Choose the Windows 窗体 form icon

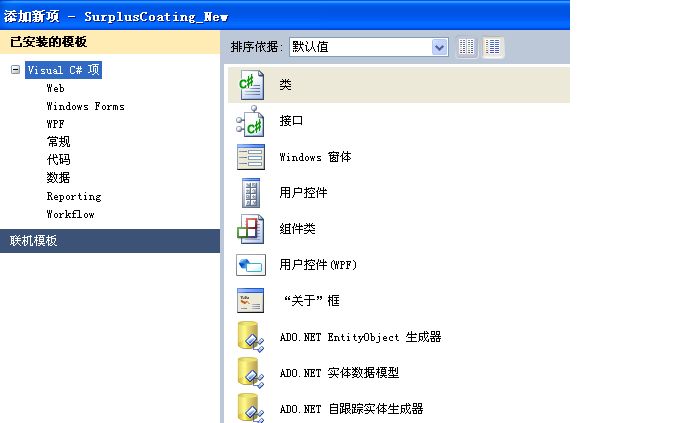click(x=250, y=157)
